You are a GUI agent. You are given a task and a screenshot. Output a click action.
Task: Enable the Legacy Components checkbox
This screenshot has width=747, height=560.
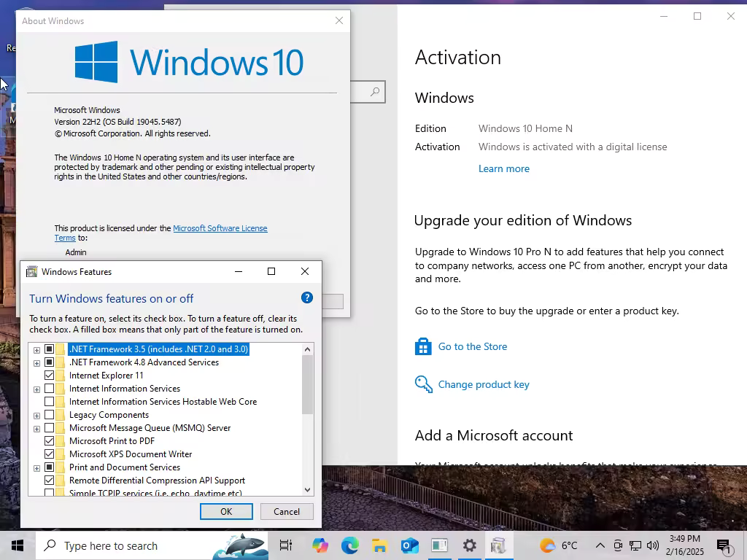[49, 415]
